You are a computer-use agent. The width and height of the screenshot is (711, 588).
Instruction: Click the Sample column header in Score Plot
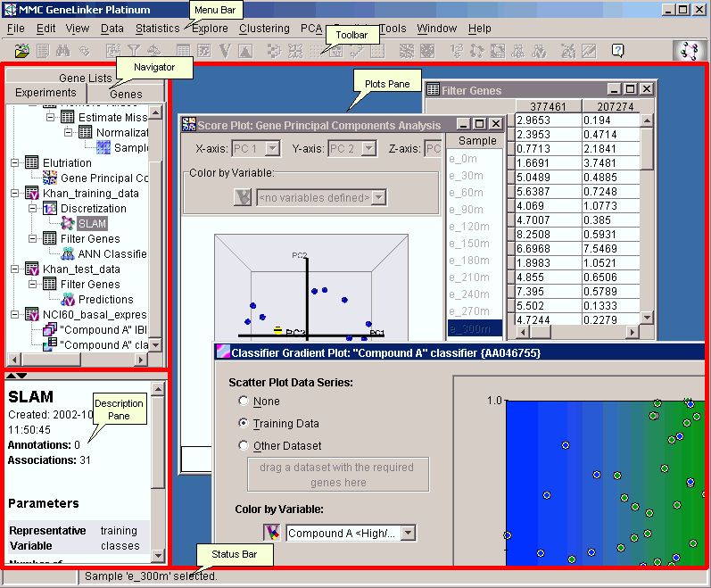(477, 141)
